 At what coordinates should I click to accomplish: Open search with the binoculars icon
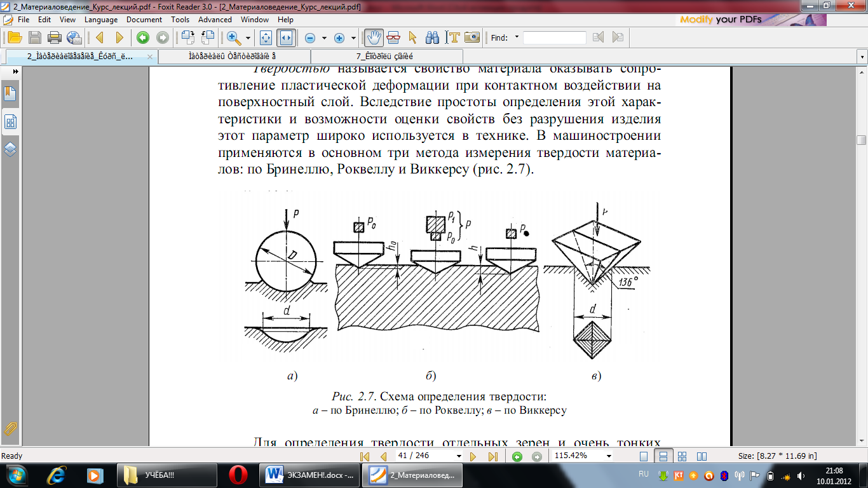[433, 37]
